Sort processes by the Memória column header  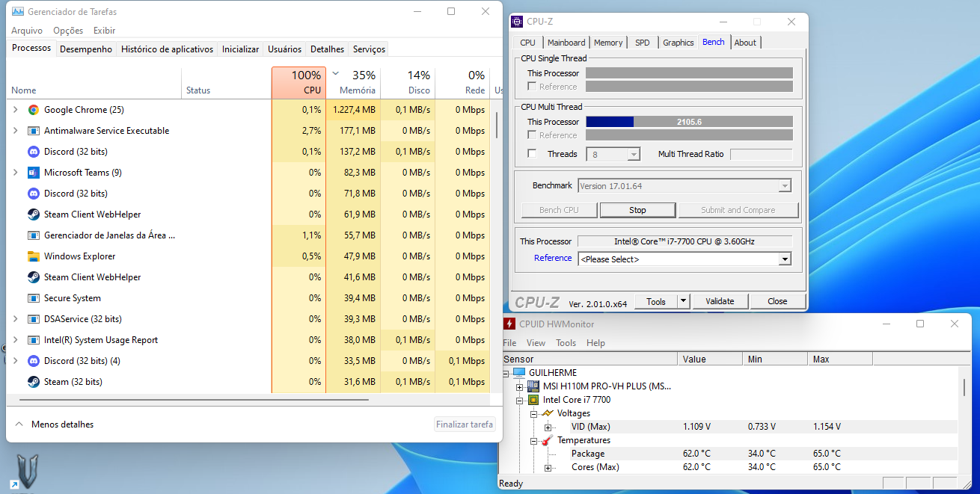coord(353,83)
